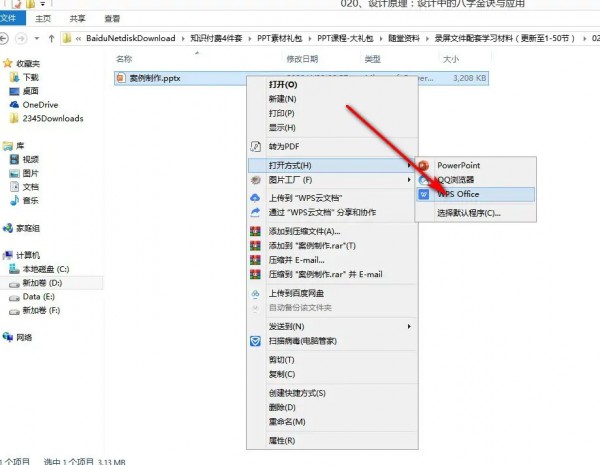Click share icon for WPS云文档 分享和协作
This screenshot has width=600, height=465.
point(255,212)
